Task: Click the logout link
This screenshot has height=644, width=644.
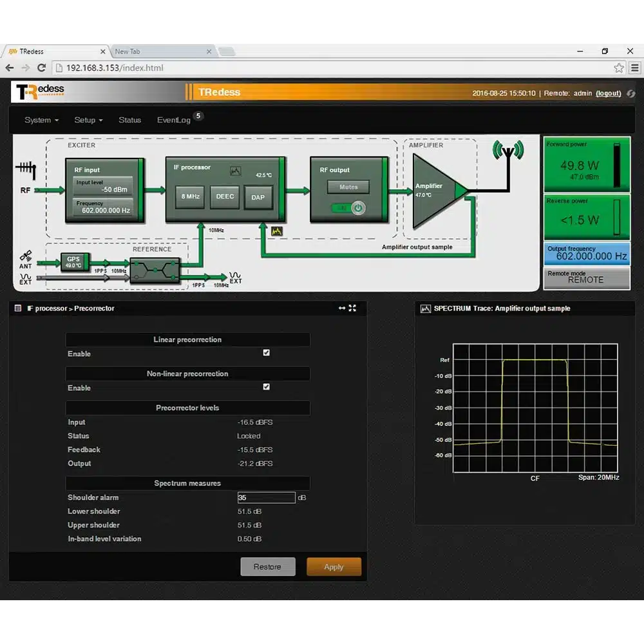Action: pos(609,93)
